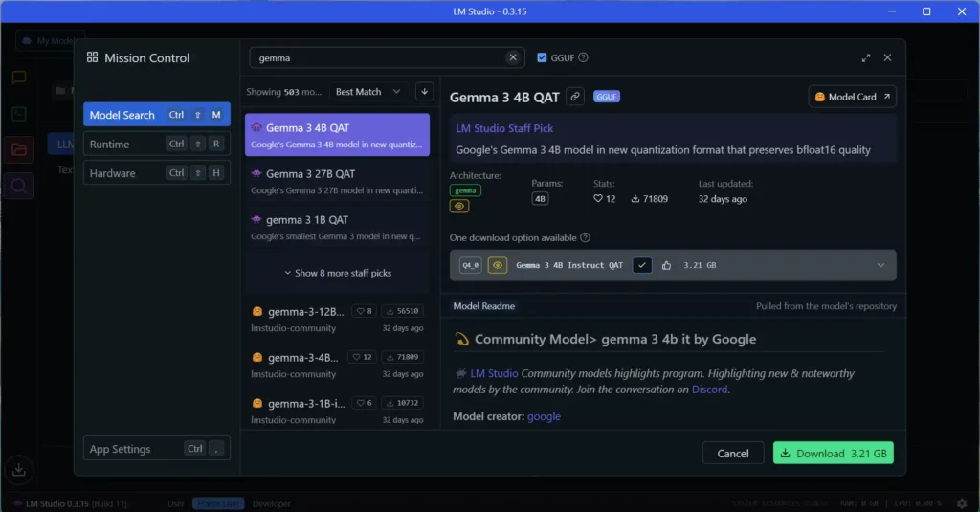The image size is (980, 512).
Task: Open the Hardware tab
Action: tap(157, 173)
